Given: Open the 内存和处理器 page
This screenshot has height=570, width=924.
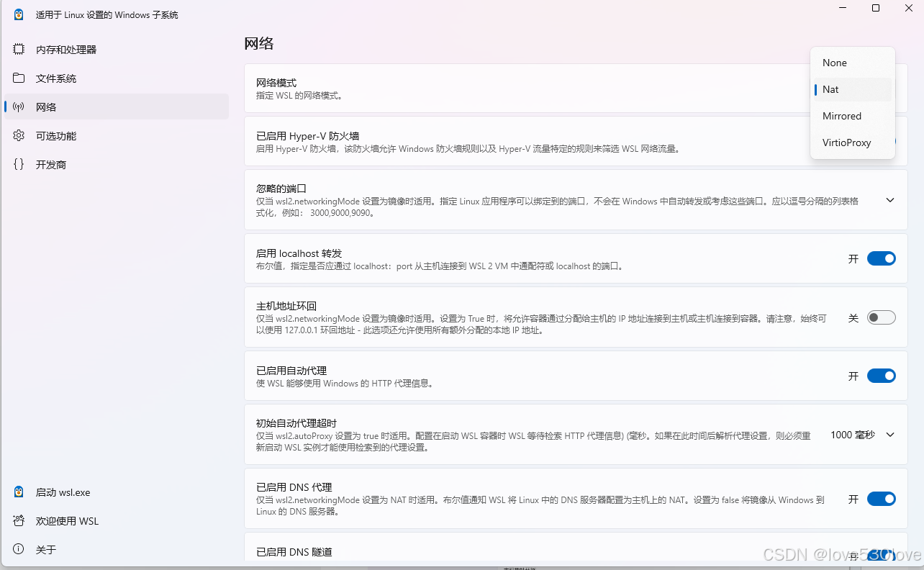Looking at the screenshot, I should pos(117,50).
